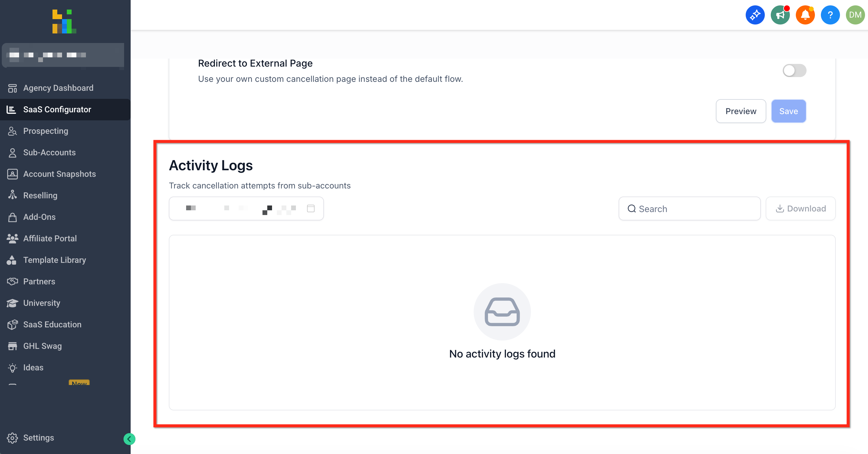This screenshot has width=868, height=454.
Task: Click the calendar icon in date picker
Action: pyautogui.click(x=311, y=208)
